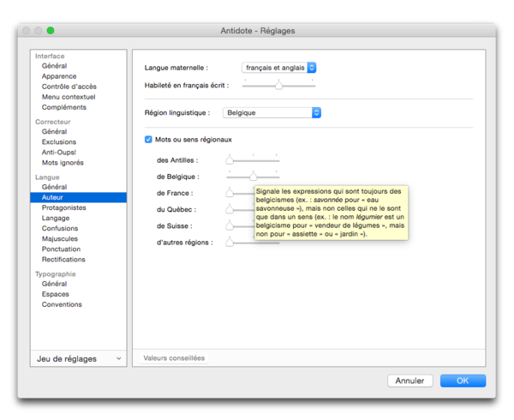Open Typographie Général settings

(x=55, y=284)
